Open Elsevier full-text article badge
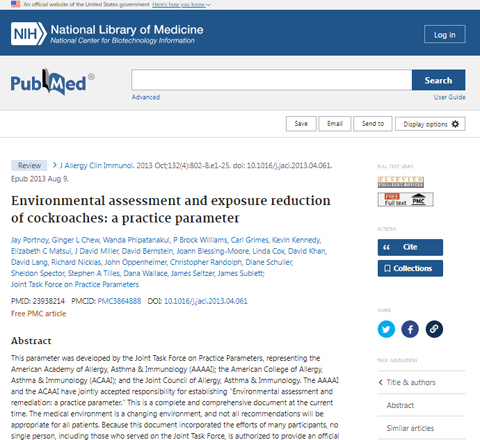This screenshot has height=440, width=480. 401,182
